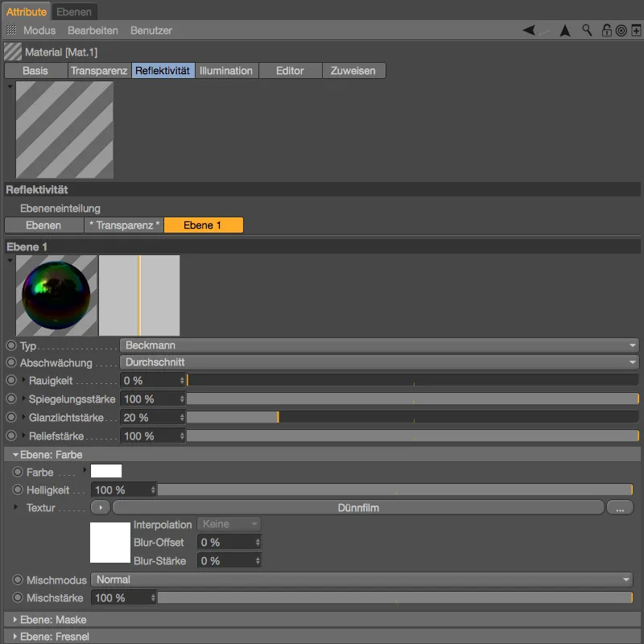Expand the Glanzlichtstärke sub-parameters triangle
This screenshot has height=644, width=644.
coord(23,417)
